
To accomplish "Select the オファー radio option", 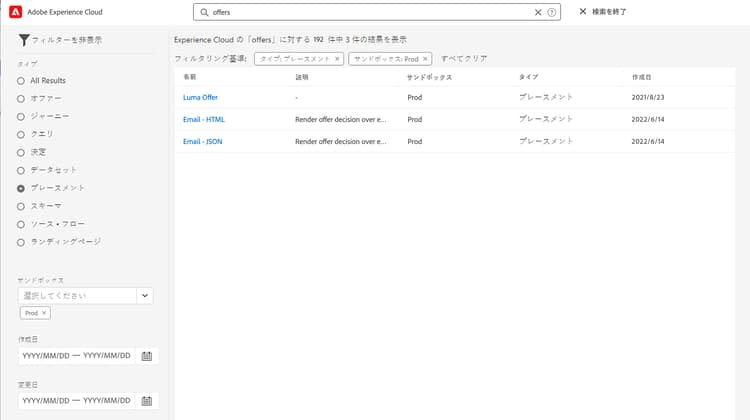I will pos(21,99).
